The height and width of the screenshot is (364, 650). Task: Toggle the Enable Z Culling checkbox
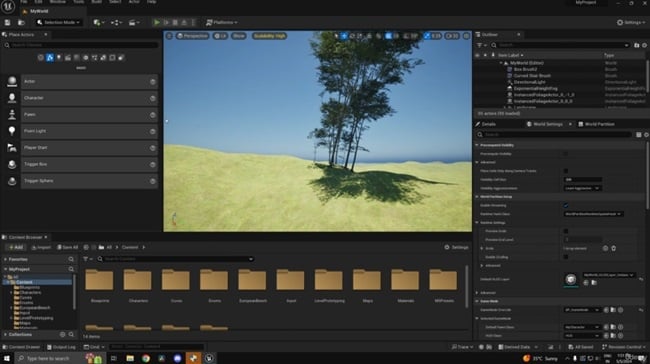tap(566, 257)
